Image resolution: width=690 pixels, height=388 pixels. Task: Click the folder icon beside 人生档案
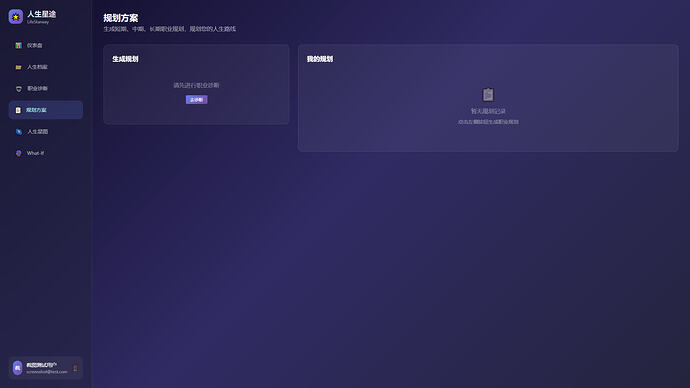[18, 67]
